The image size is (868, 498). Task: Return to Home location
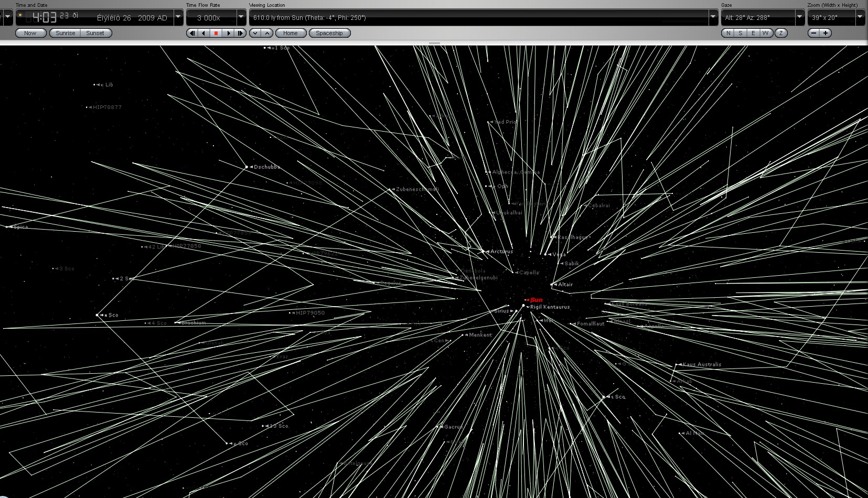291,33
